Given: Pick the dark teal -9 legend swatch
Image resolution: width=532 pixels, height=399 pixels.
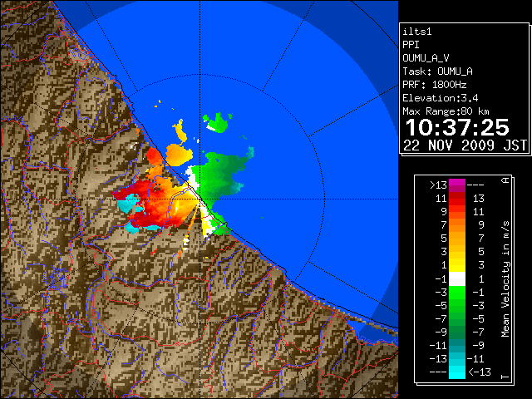Looking at the screenshot, I should coord(457,346).
